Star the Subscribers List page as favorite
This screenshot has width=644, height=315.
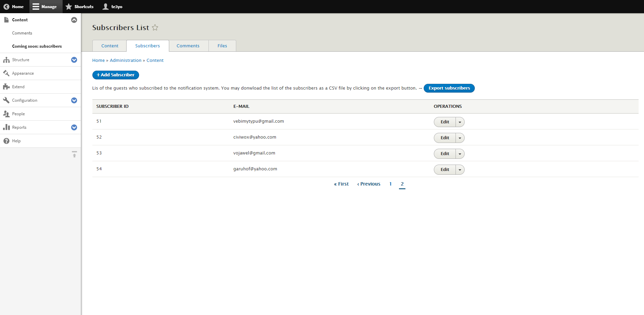pos(155,28)
